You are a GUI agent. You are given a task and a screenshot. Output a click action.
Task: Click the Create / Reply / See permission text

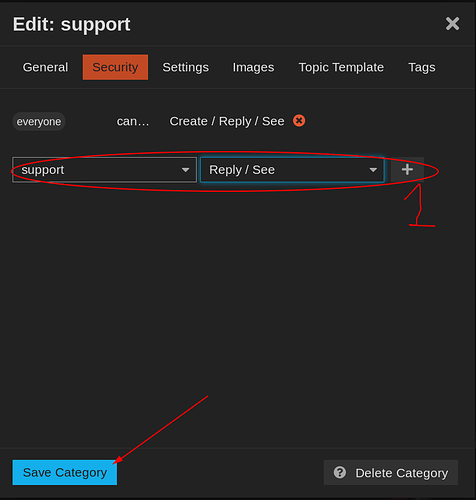227,121
